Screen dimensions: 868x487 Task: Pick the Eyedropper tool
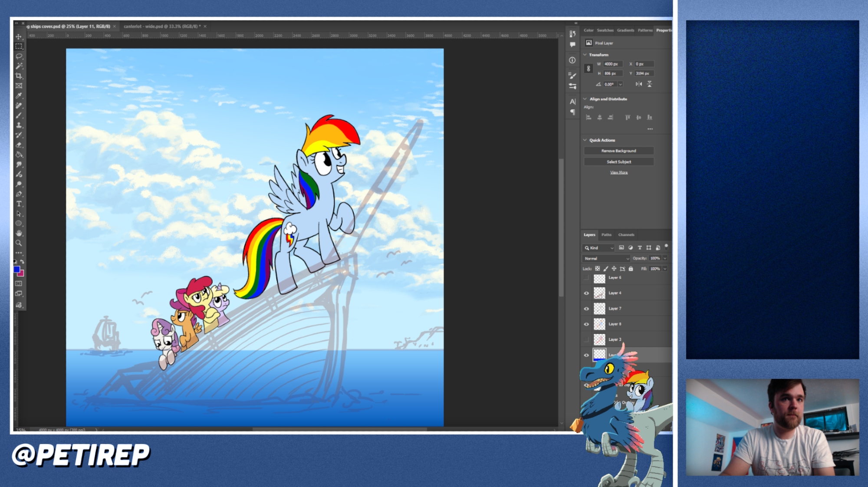tap(19, 95)
